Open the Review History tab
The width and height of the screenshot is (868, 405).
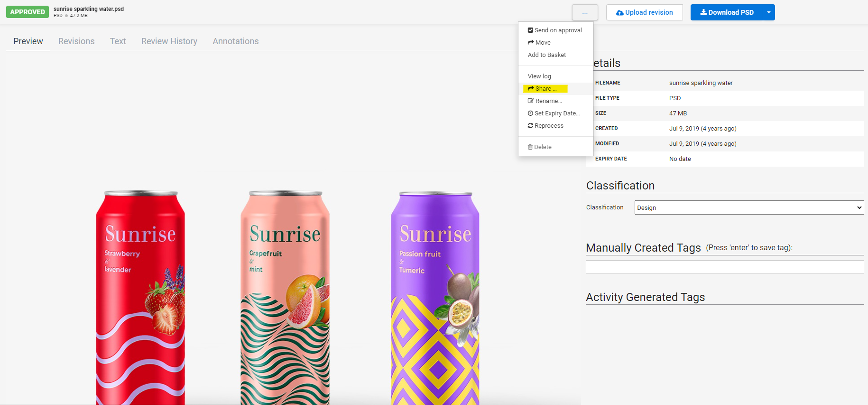point(169,41)
